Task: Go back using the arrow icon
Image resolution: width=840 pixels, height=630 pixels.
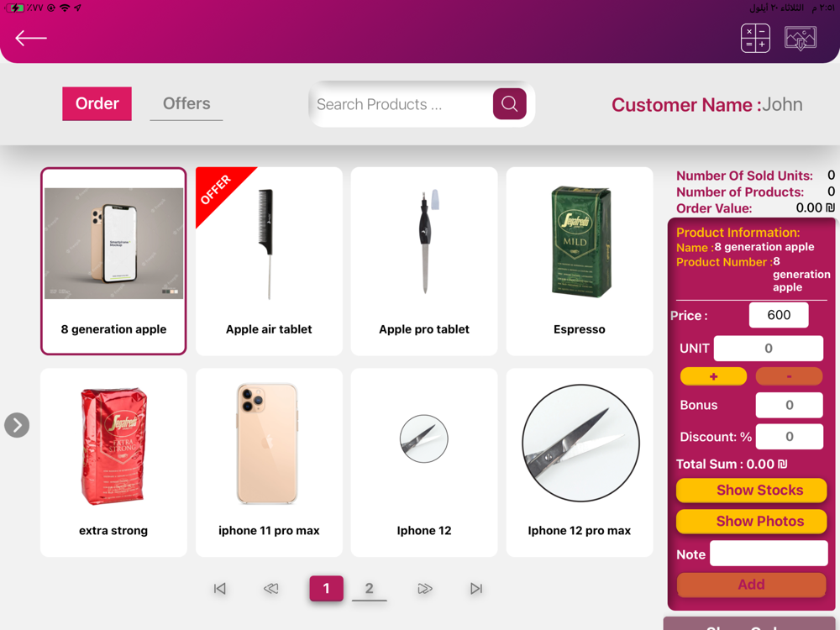Action: pos(31,38)
